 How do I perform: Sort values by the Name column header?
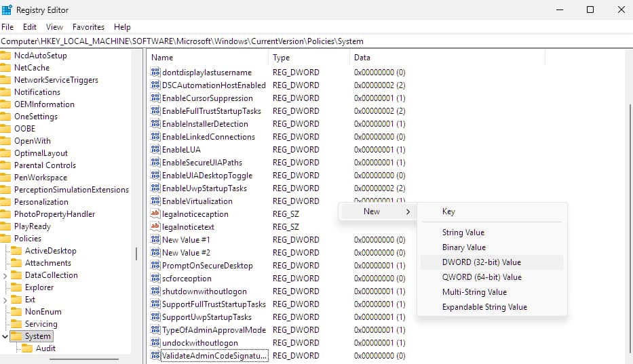[208, 58]
